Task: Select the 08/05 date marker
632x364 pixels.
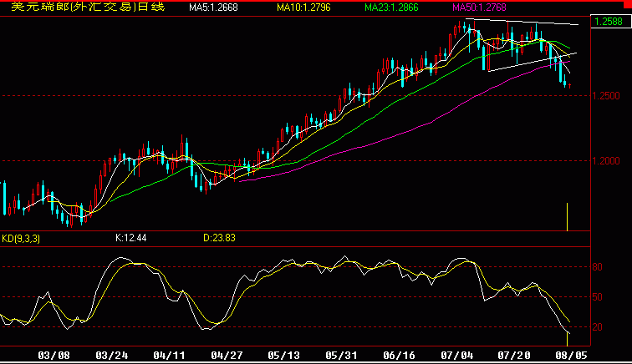Action: tap(569, 355)
